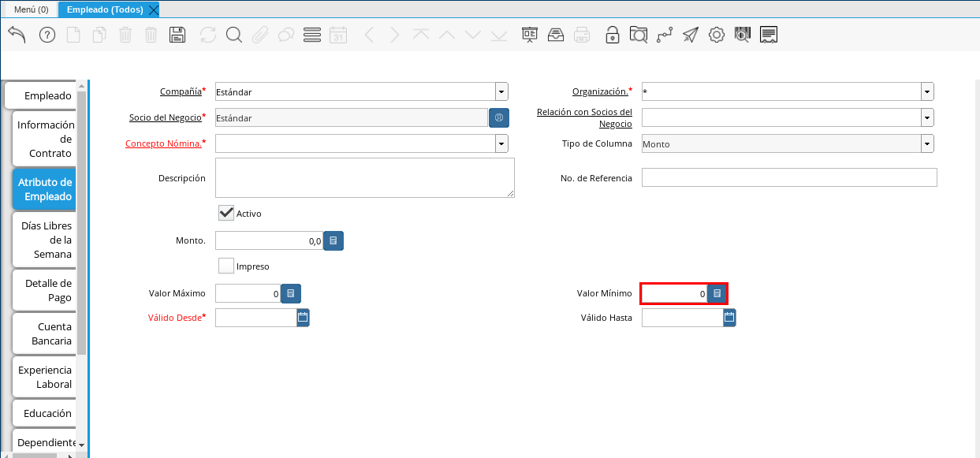
Task: Jump to last record icon
Action: (x=499, y=35)
